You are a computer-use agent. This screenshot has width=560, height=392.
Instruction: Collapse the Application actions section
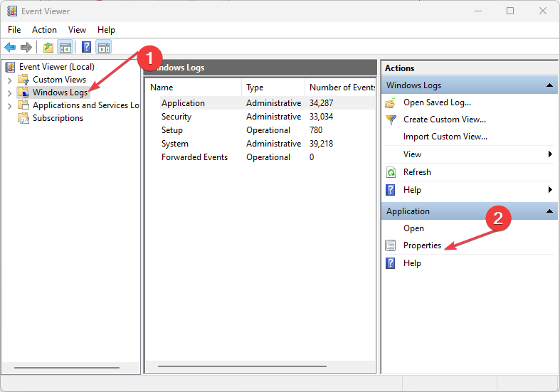point(549,211)
